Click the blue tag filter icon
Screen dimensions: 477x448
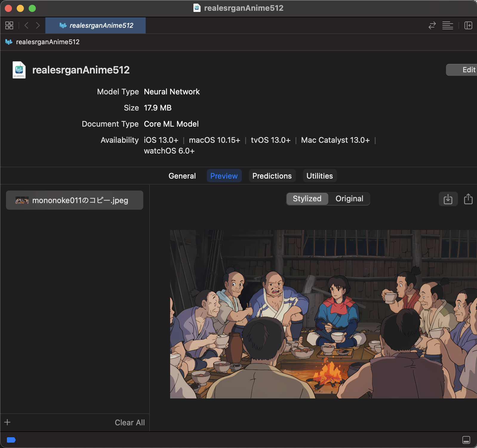(x=11, y=440)
